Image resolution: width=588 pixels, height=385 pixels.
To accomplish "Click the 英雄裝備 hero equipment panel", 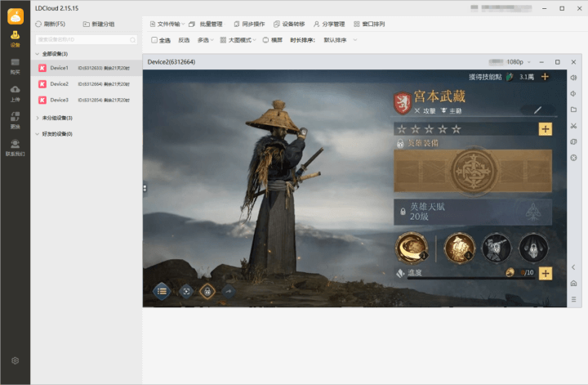I will click(473, 171).
